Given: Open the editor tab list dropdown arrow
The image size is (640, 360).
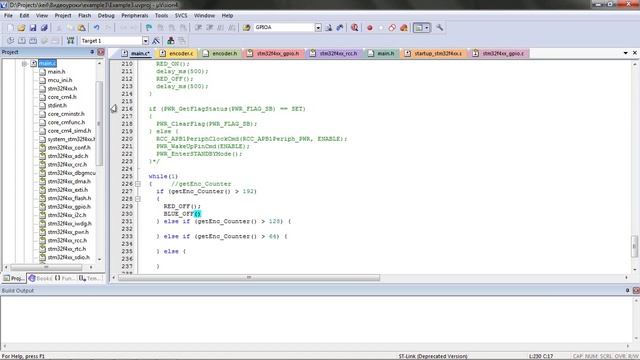Looking at the screenshot, I should pyautogui.click(x=625, y=53).
